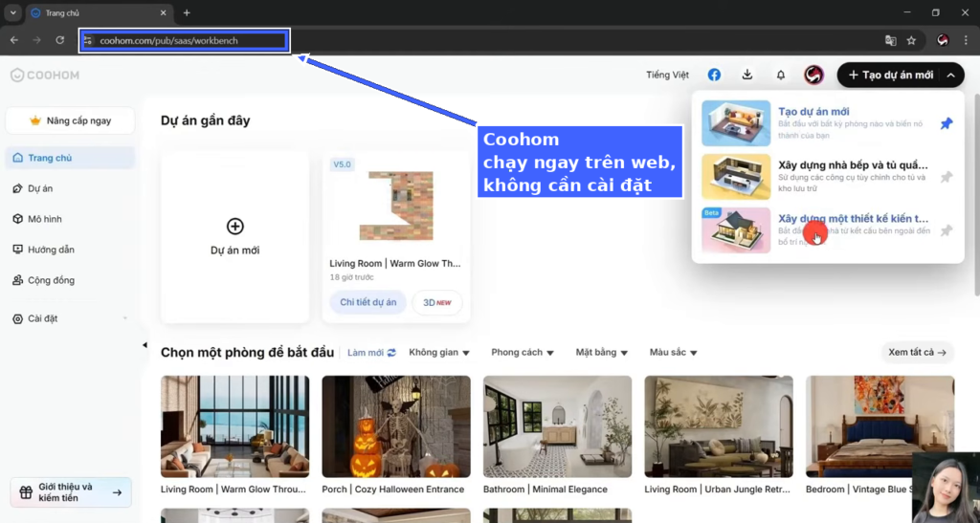Click the Coohom logo

(x=44, y=75)
